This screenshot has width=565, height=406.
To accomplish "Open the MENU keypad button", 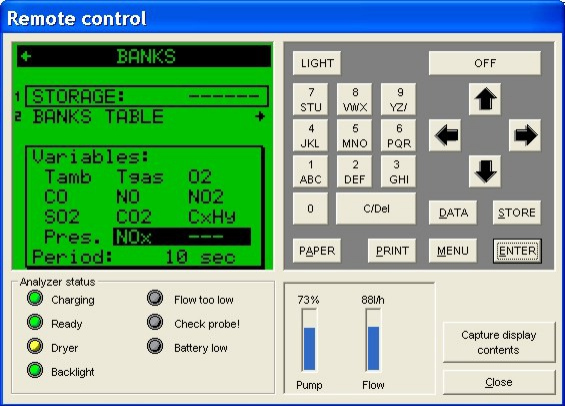I will click(x=453, y=250).
